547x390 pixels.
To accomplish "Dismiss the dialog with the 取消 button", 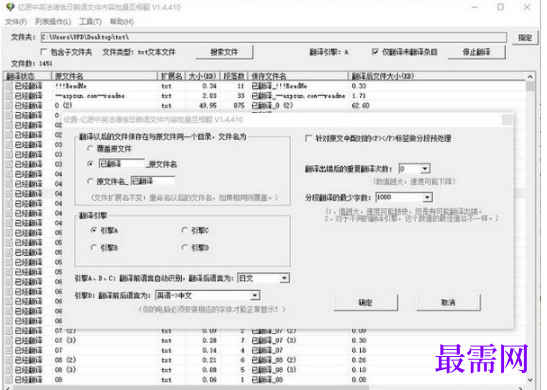I will tap(448, 302).
